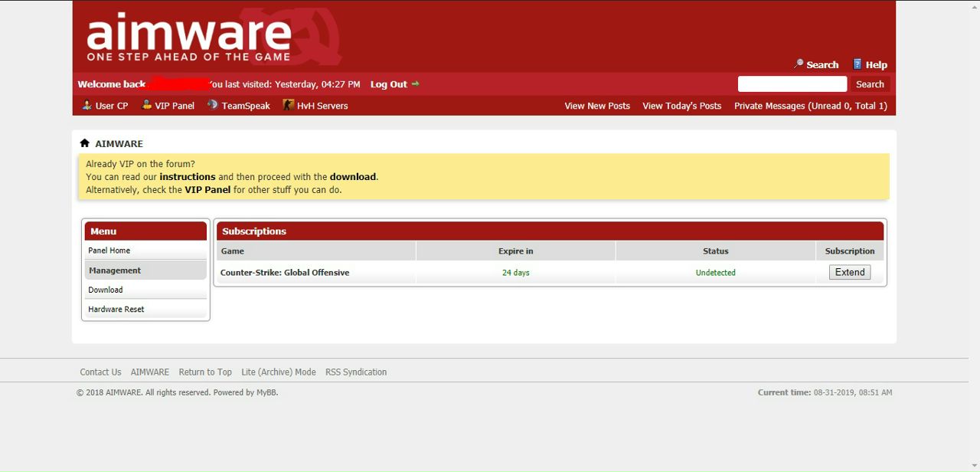Click Return to Top in footer
980x472 pixels.
coord(205,372)
